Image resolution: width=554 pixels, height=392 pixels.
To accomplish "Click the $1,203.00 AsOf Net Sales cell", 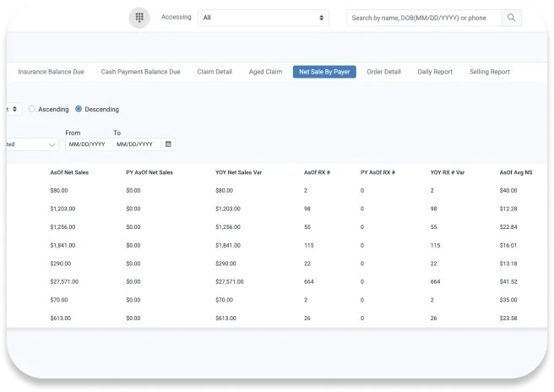I will [x=62, y=209].
